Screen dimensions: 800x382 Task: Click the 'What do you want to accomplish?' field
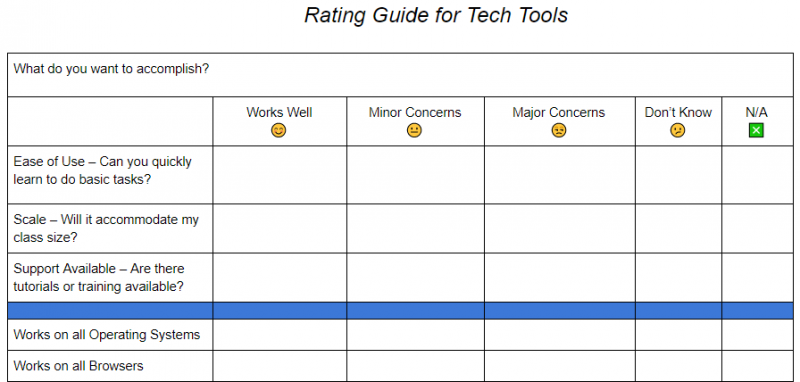tap(400, 74)
